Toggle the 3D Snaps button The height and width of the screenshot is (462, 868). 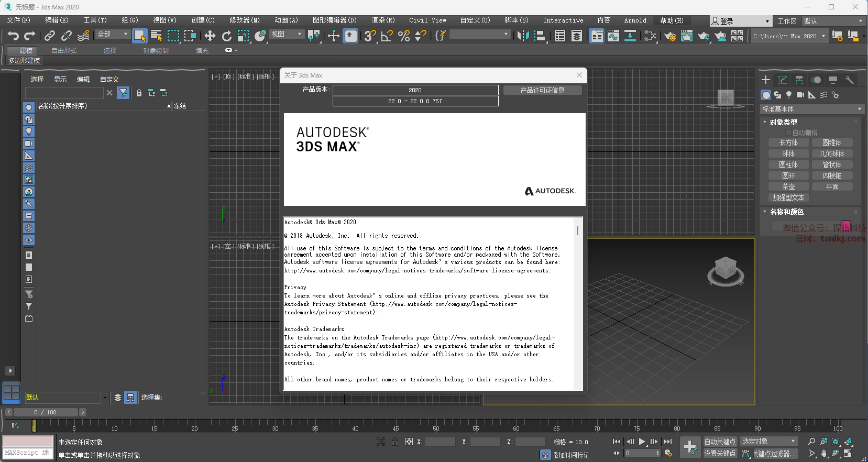pos(370,36)
